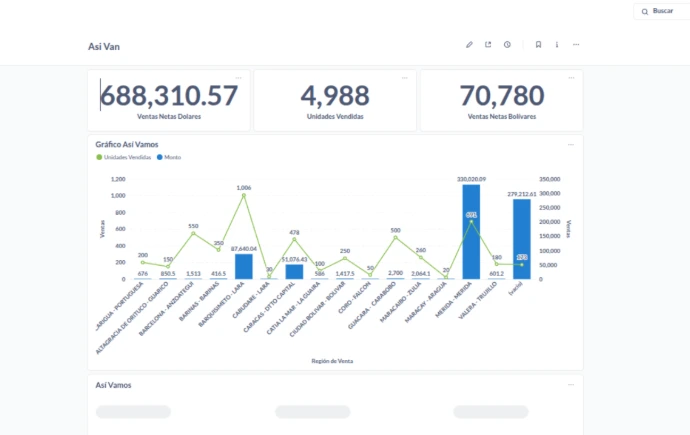This screenshot has width=690, height=435.
Task: Open the dashboard info icon
Action: click(x=557, y=45)
